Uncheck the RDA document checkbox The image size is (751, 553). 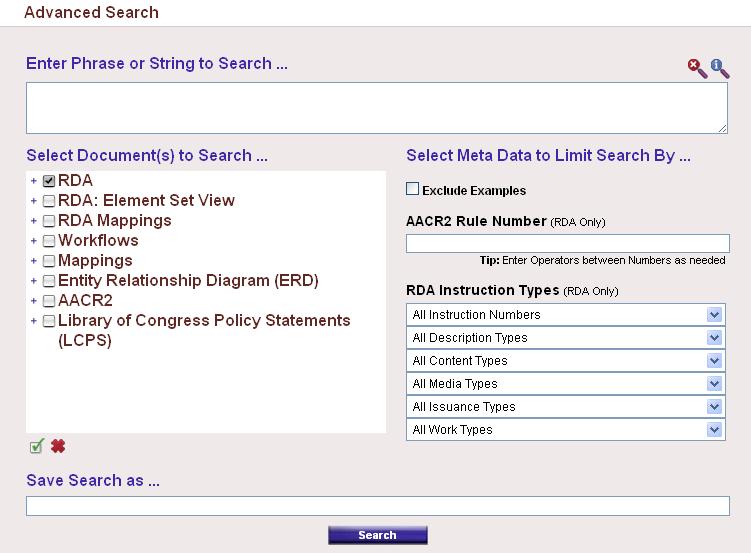pyautogui.click(x=49, y=181)
